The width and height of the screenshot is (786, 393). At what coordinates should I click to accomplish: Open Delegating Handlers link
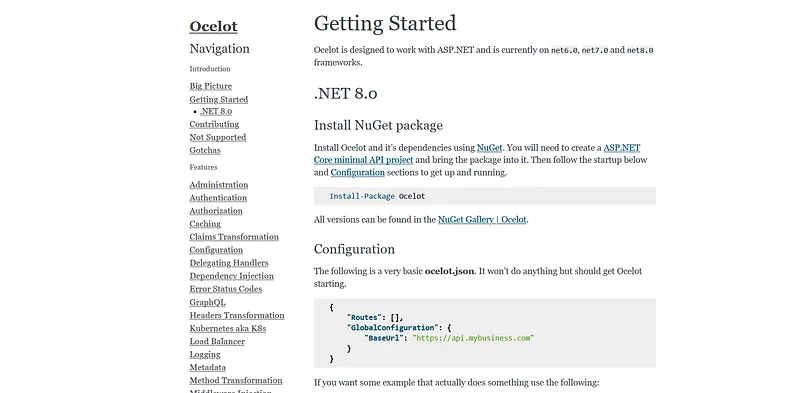(x=229, y=263)
